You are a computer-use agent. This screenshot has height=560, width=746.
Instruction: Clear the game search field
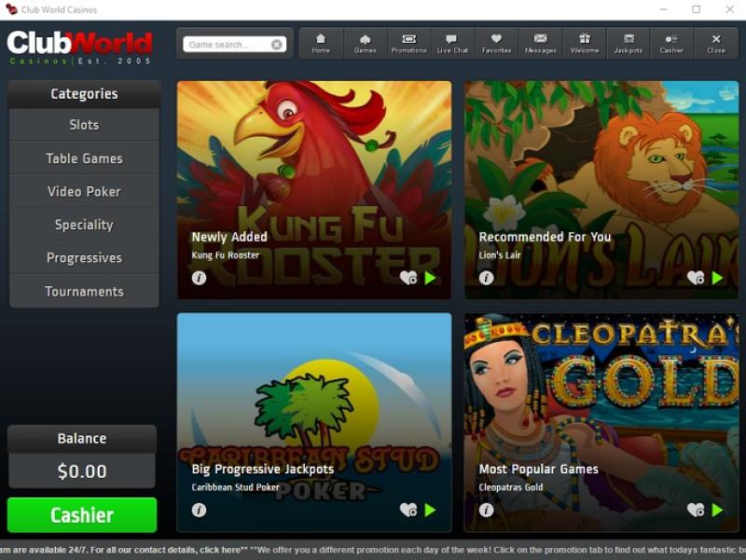coord(277,45)
